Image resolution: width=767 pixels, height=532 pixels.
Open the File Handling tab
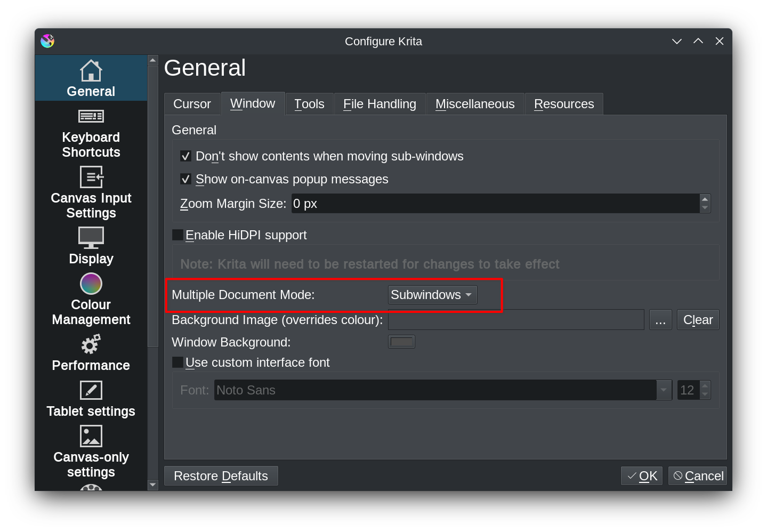(x=380, y=104)
